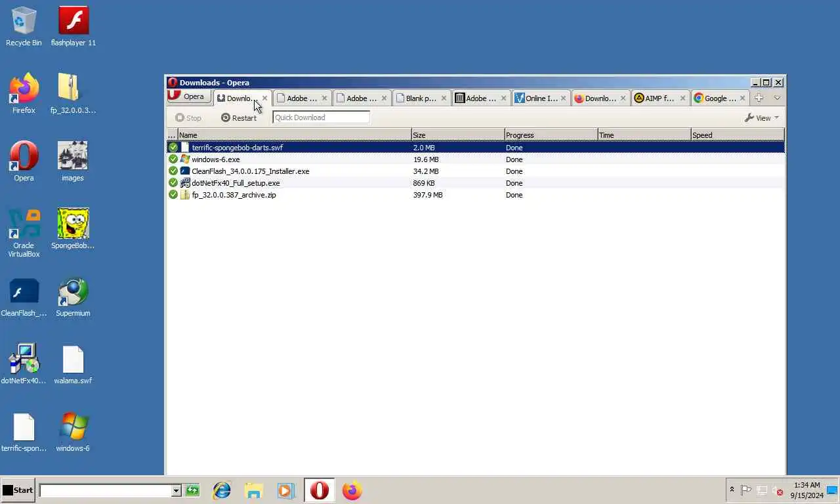The height and width of the screenshot is (504, 840).
Task: Sort downloads by Speed column
Action: click(737, 135)
